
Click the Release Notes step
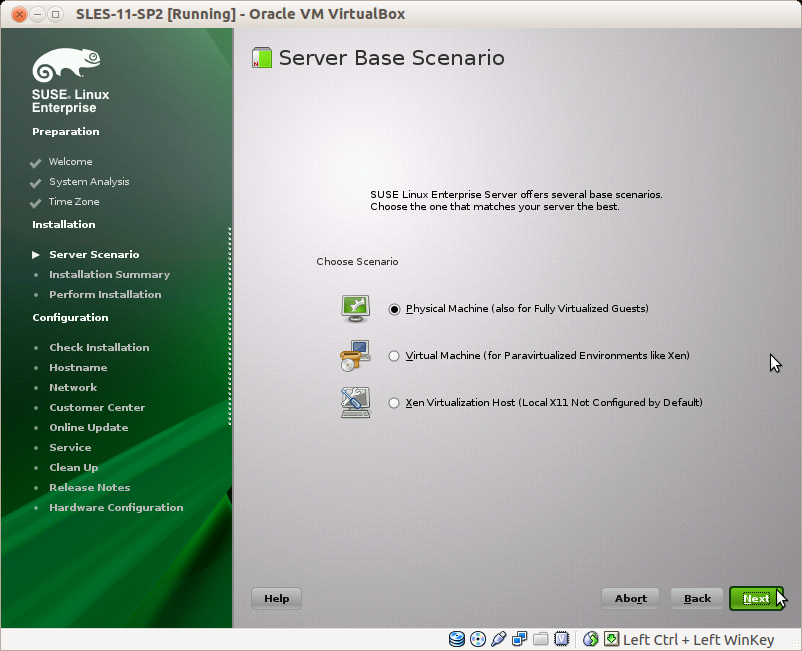pyautogui.click(x=90, y=487)
